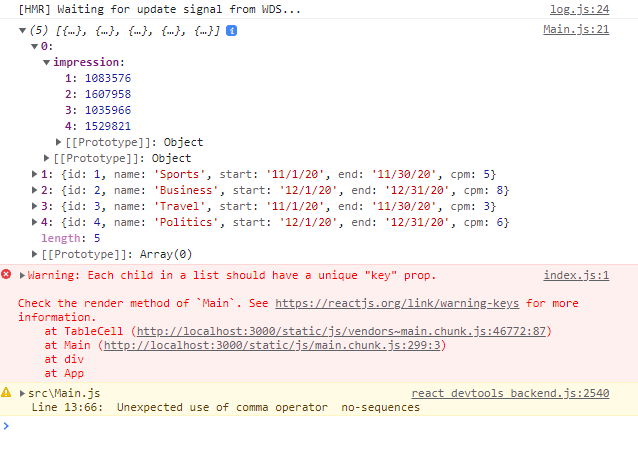
Task: Collapse array element 0
Action: (x=35, y=46)
